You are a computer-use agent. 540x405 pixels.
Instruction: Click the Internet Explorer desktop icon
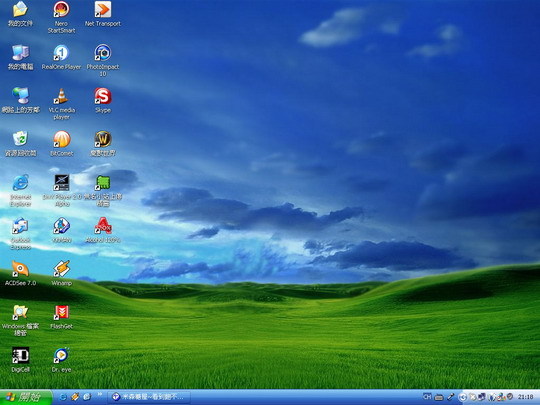(20, 183)
